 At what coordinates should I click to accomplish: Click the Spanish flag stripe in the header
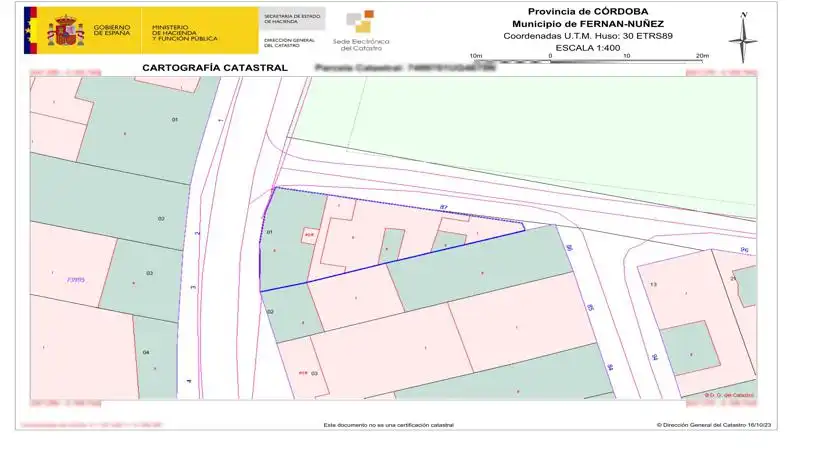click(30, 30)
